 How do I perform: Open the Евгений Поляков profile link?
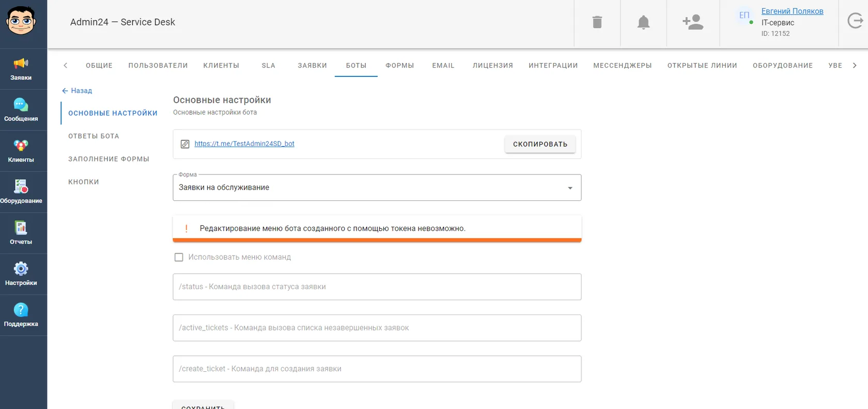[x=792, y=11]
